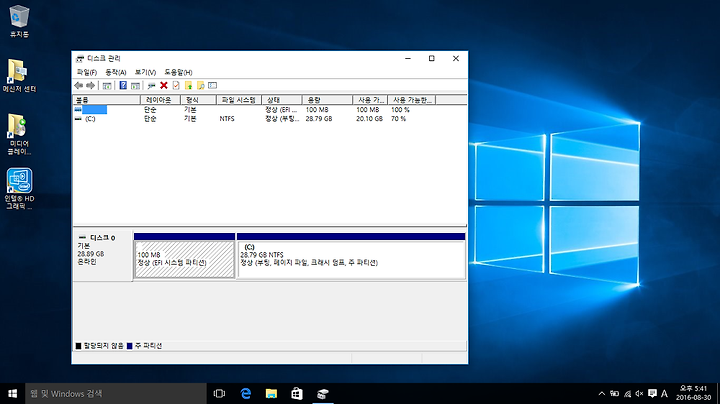The image size is (720, 404).
Task: Click the 사용 가능한... percentage column header
Action: tap(411, 100)
